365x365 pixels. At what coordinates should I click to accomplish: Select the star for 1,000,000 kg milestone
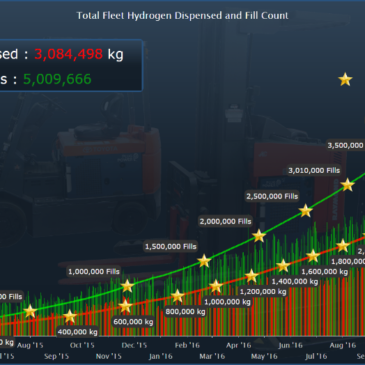[x=216, y=286]
